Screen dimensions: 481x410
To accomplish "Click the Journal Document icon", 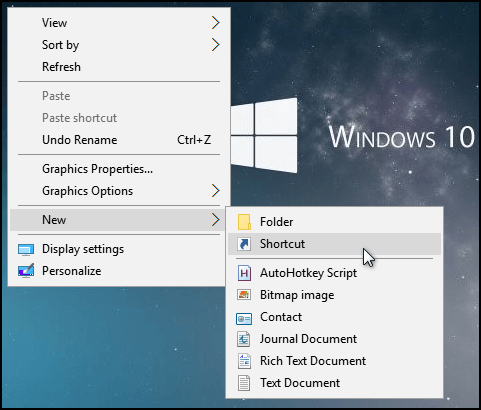I will (x=244, y=339).
